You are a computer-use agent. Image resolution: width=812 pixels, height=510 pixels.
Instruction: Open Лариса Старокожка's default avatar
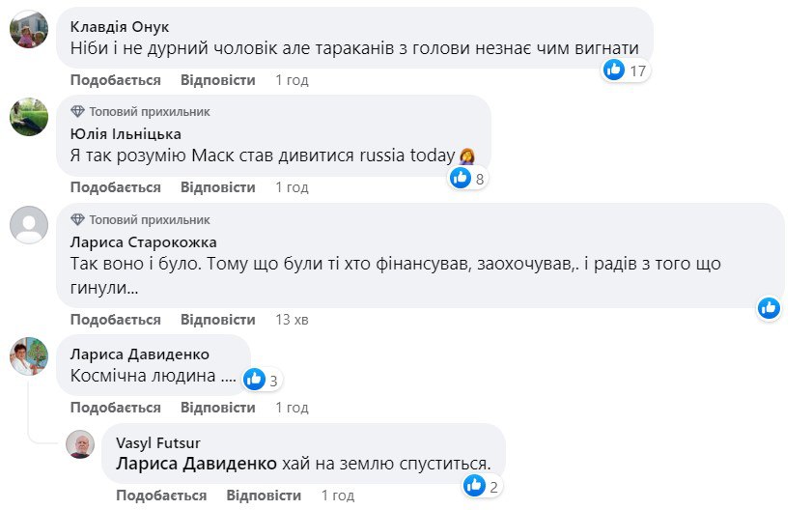click(29, 225)
